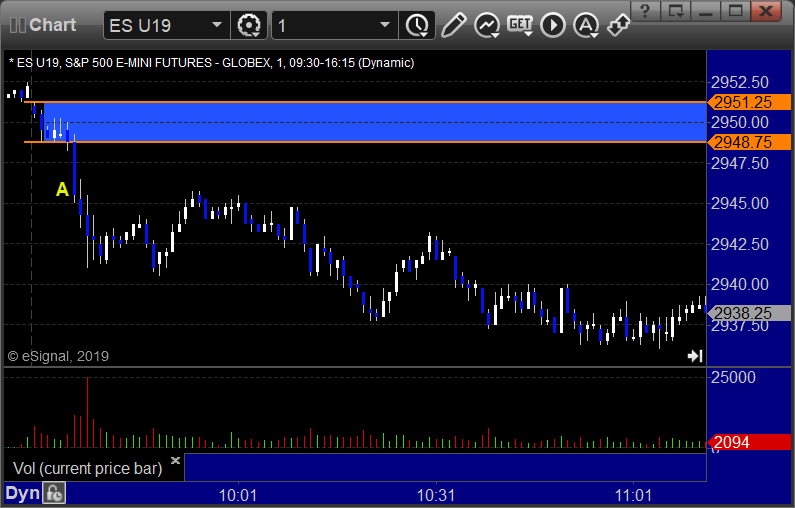Jump to latest bar arrow icon
This screenshot has height=508, width=795.
[x=695, y=356]
